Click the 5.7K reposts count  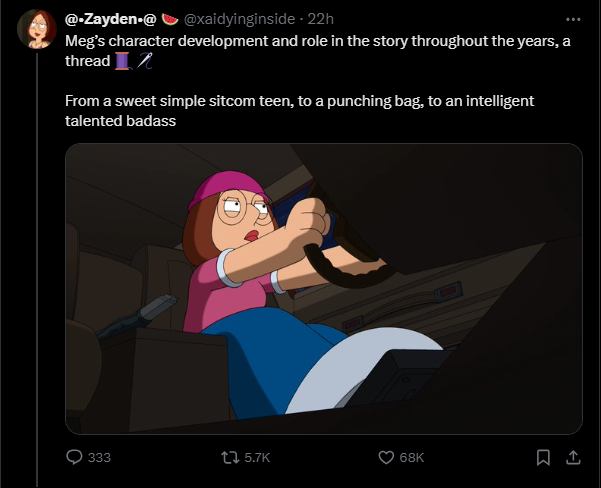[257, 457]
